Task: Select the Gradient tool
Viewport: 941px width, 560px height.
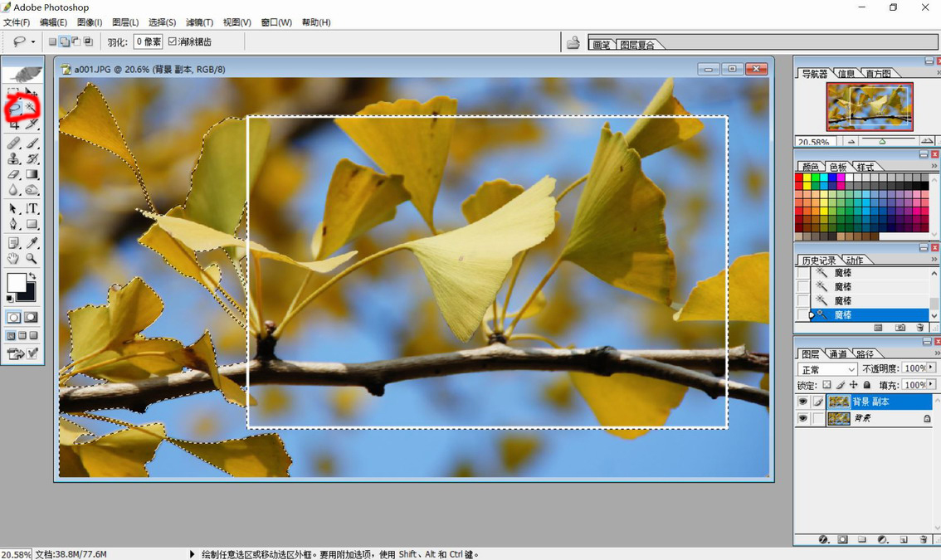Action: (32, 175)
